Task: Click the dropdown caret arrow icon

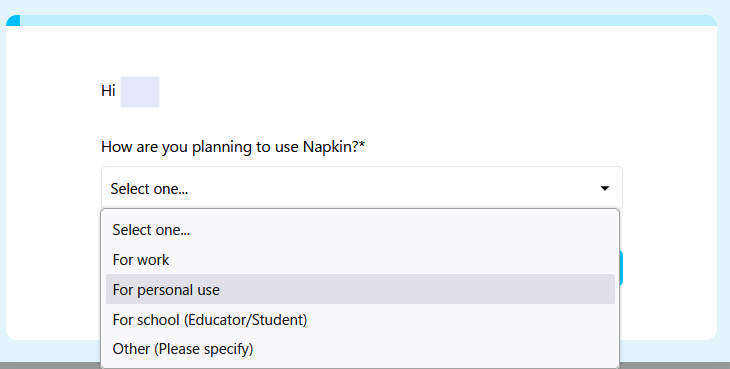Action: tap(604, 188)
